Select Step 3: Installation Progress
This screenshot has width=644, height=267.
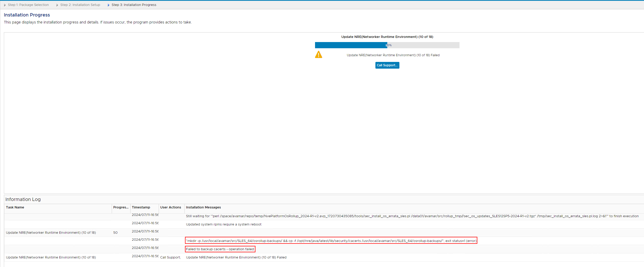134,5
